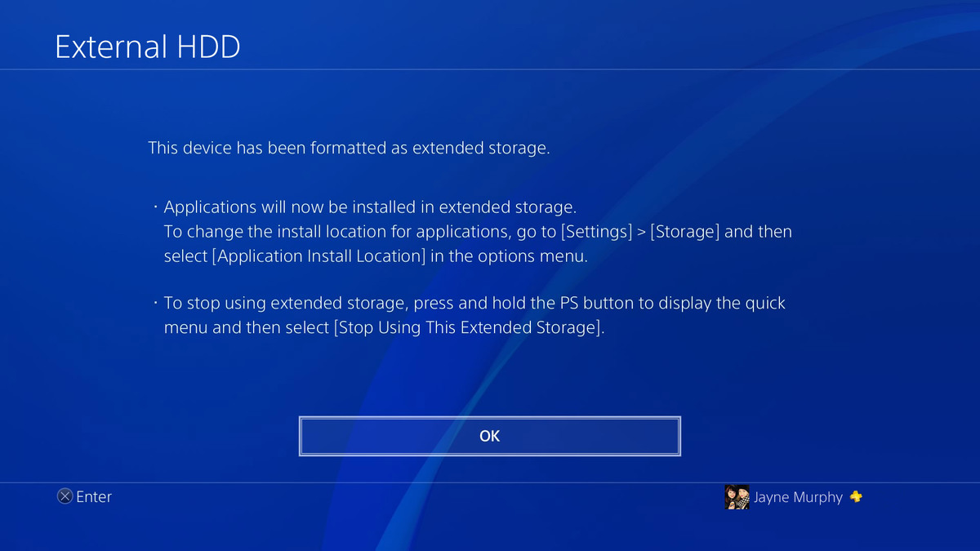
Task: Click the PlayStation Plus icon
Action: click(x=855, y=495)
